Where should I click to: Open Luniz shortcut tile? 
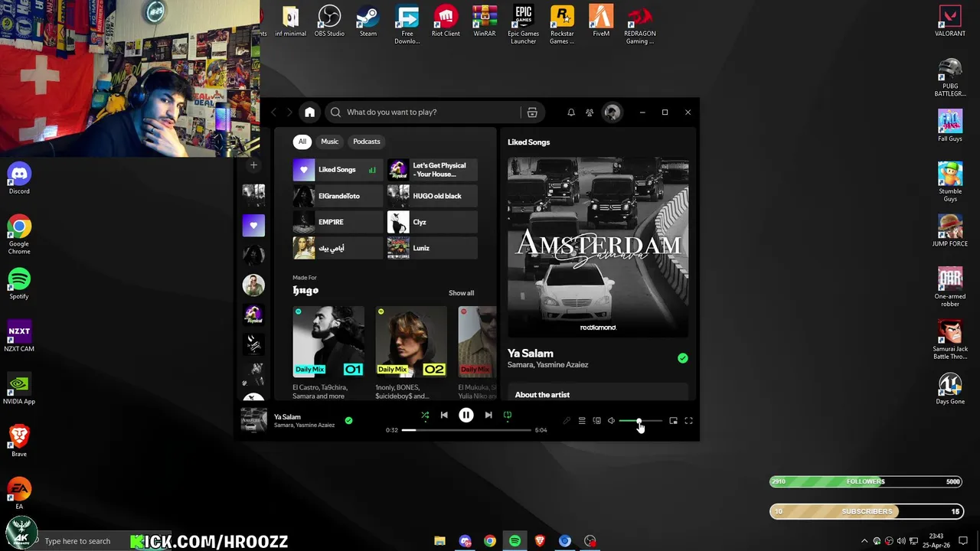[432, 248]
